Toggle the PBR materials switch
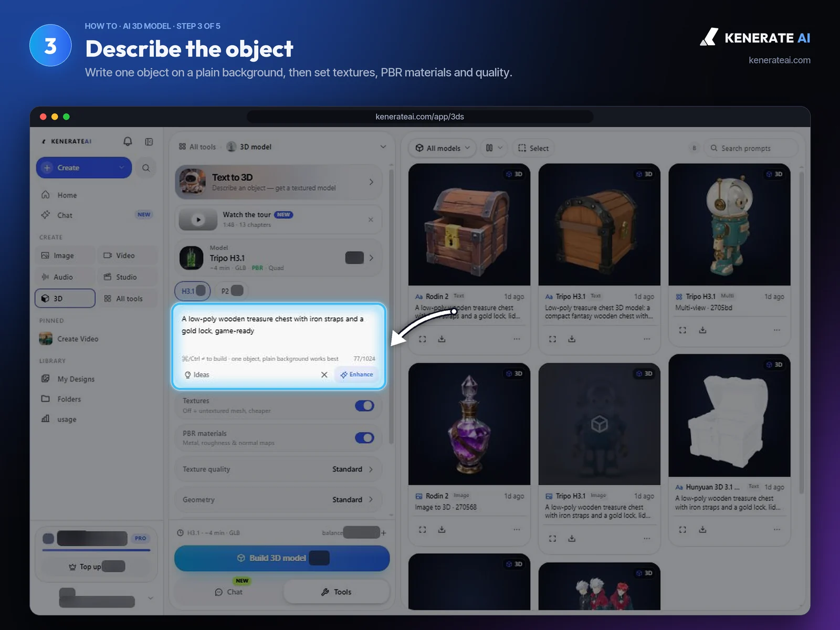Image resolution: width=840 pixels, height=630 pixels. 364,438
